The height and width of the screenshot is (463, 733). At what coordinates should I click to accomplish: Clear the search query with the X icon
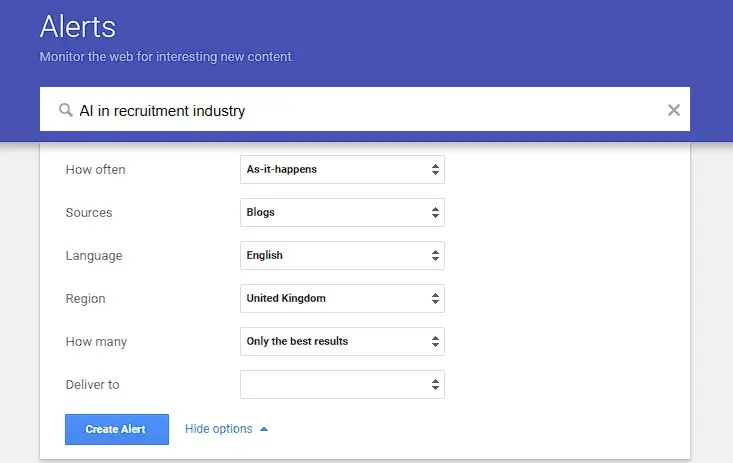[x=674, y=110]
